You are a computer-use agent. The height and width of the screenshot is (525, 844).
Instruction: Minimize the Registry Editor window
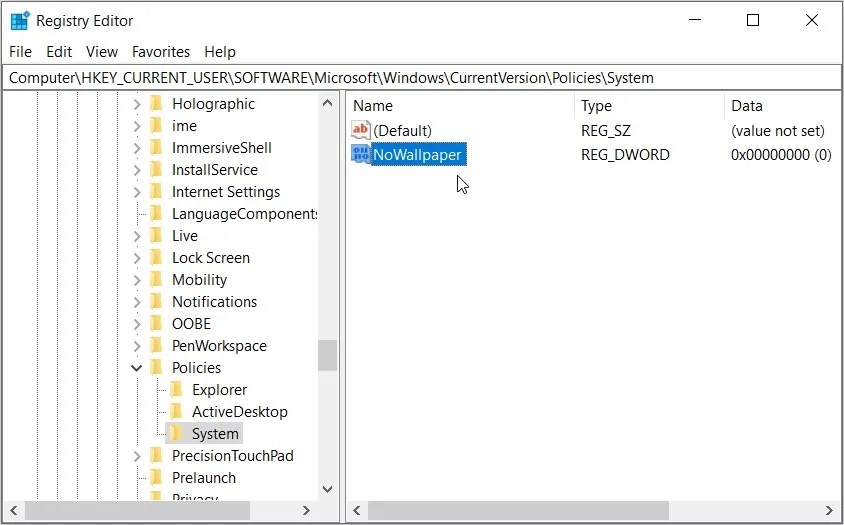[695, 20]
